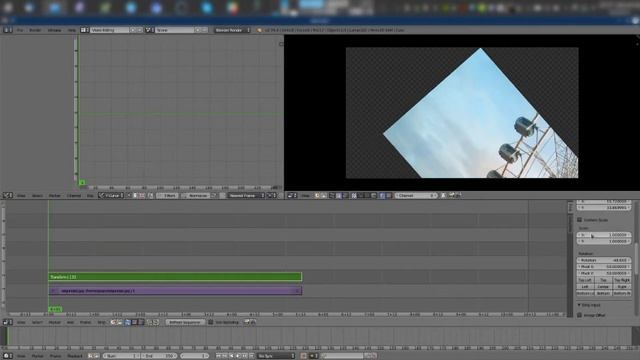
Task: Delete the current screen layout
Action: pos(140,30)
